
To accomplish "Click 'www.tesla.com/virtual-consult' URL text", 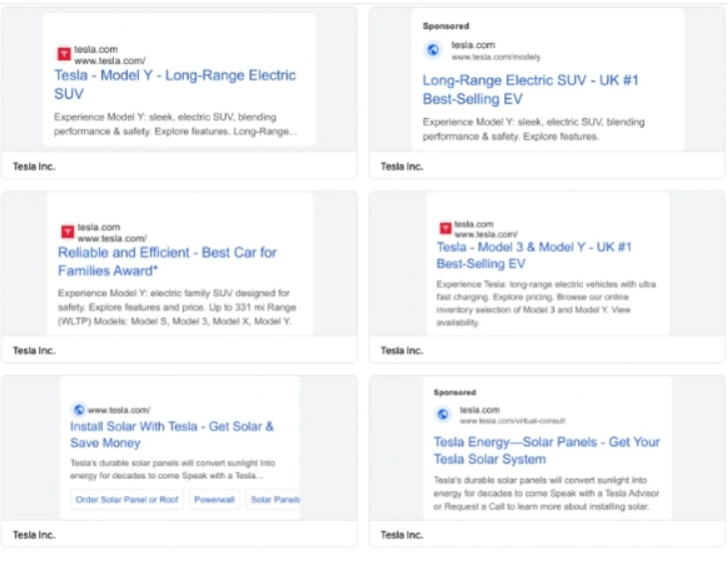I will click(x=512, y=421).
